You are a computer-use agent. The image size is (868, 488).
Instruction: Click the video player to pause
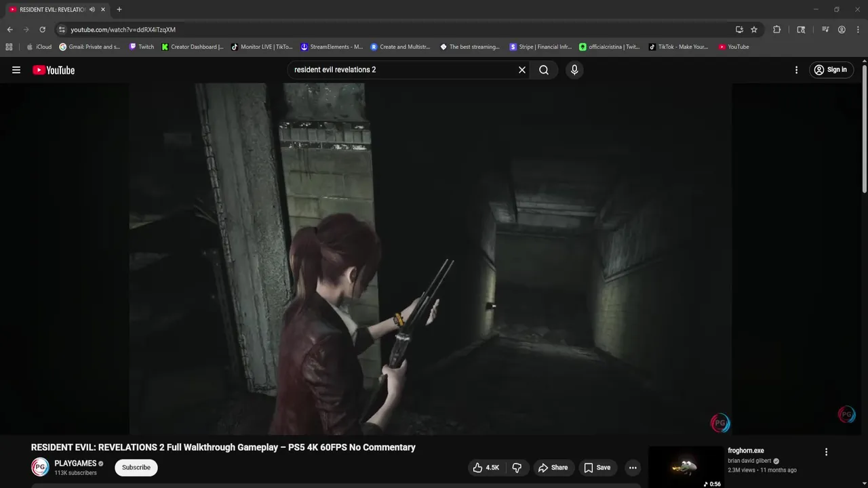[x=431, y=259]
